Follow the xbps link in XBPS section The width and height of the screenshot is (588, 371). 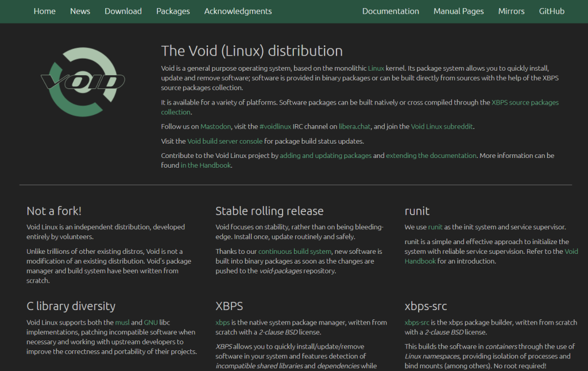click(222, 323)
